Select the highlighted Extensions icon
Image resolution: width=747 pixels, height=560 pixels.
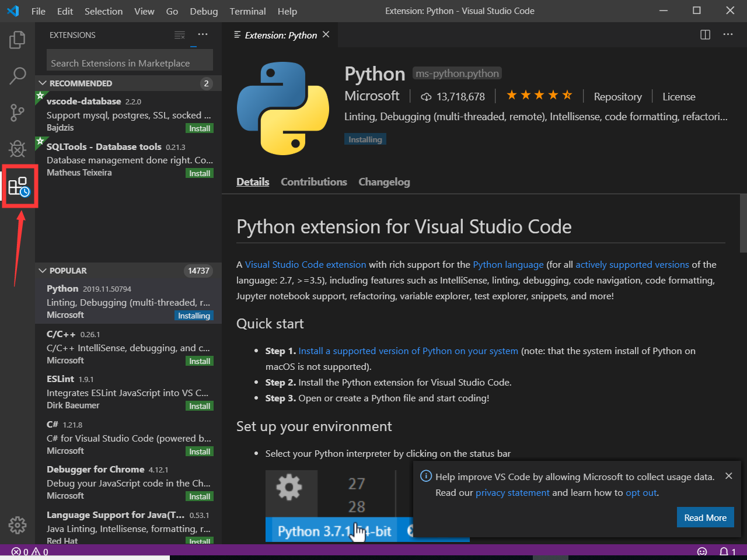[19, 185]
